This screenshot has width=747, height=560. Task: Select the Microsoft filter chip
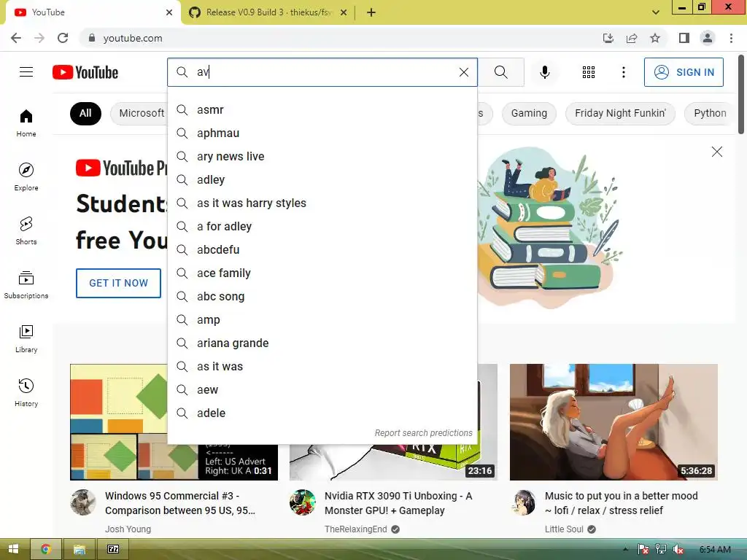(139, 113)
